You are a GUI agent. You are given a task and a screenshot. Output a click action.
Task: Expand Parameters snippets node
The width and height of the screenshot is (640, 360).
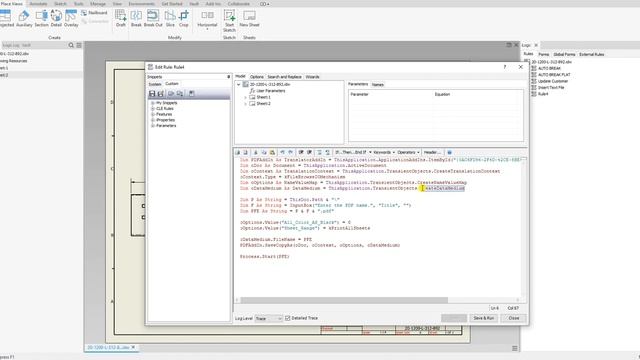coord(153,126)
